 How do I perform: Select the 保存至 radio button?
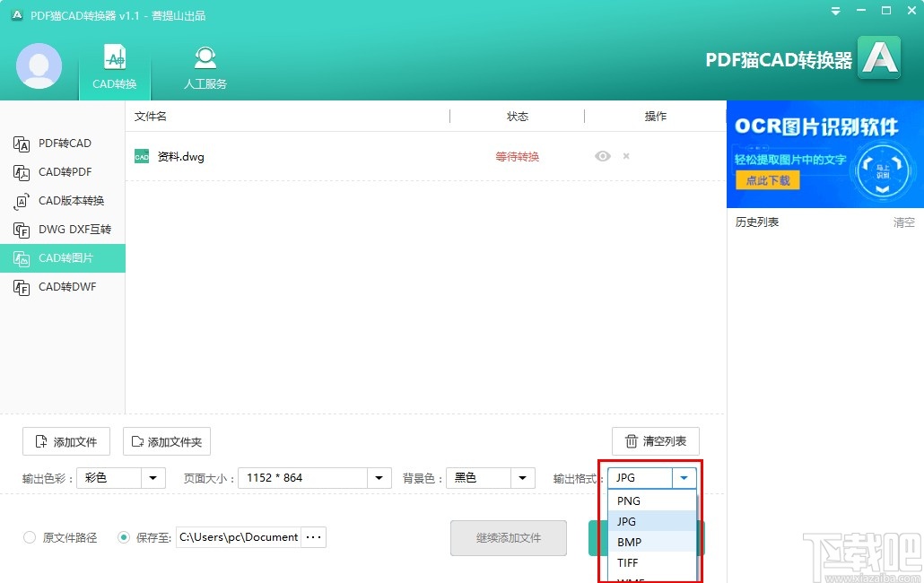coord(124,536)
